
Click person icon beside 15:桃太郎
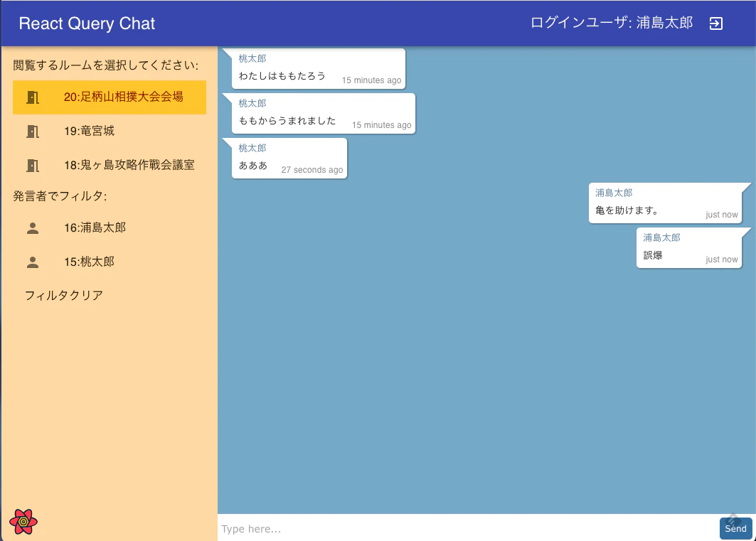(33, 262)
